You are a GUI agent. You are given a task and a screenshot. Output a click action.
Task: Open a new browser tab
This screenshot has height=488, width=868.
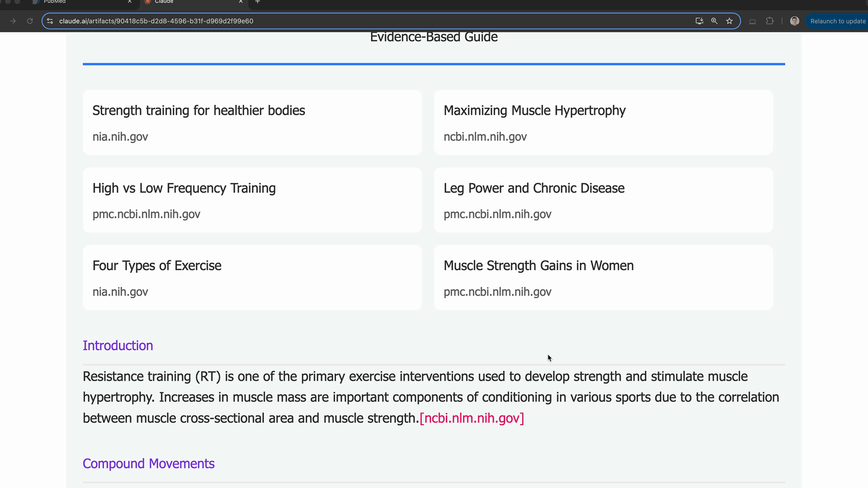click(258, 2)
